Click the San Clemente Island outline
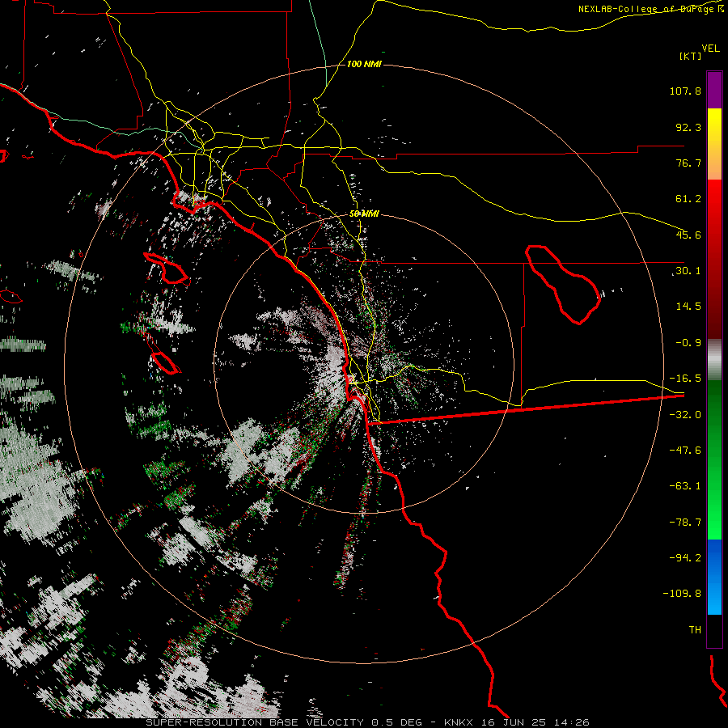728x728 pixels. point(166,362)
